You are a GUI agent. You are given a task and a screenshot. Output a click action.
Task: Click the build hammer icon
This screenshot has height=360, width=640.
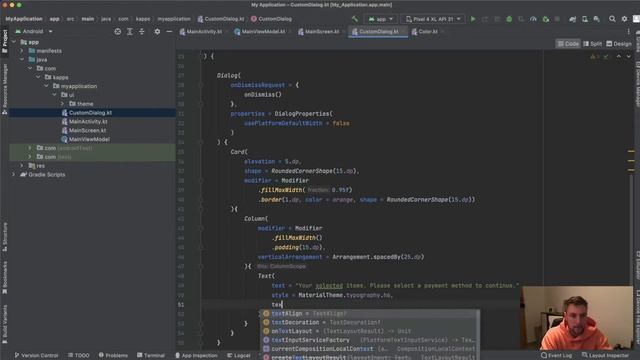pos(355,19)
